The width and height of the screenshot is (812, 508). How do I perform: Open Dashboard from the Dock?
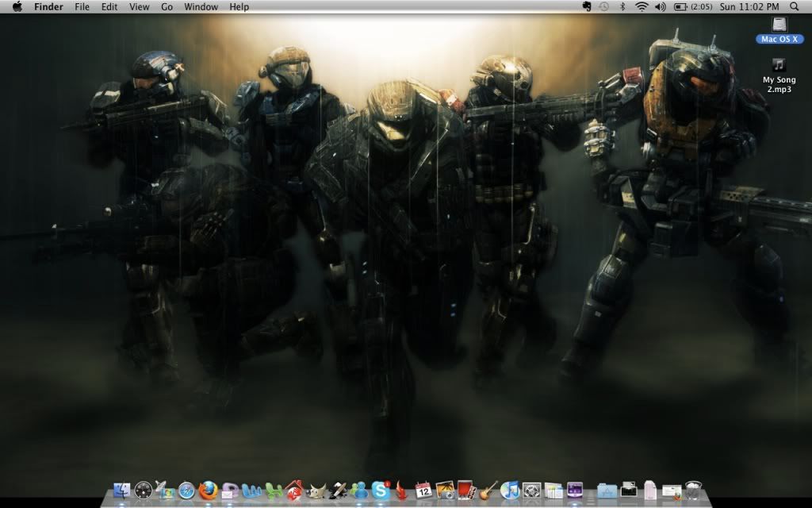144,491
